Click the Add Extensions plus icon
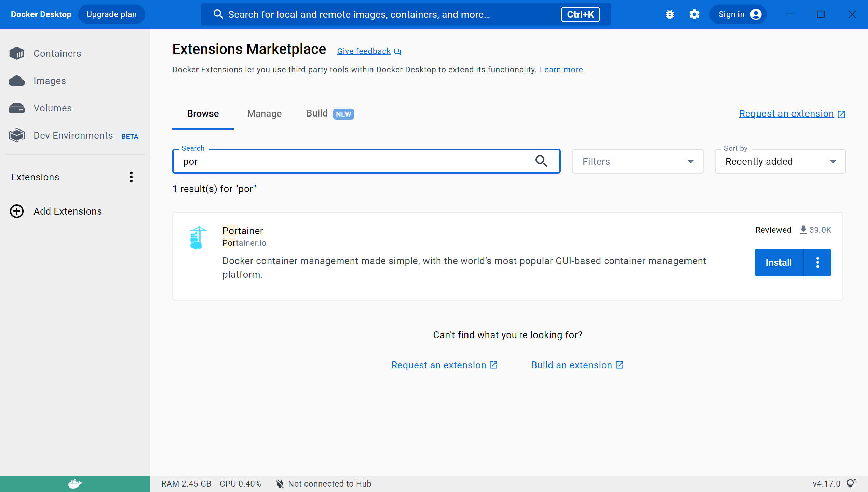 17,211
